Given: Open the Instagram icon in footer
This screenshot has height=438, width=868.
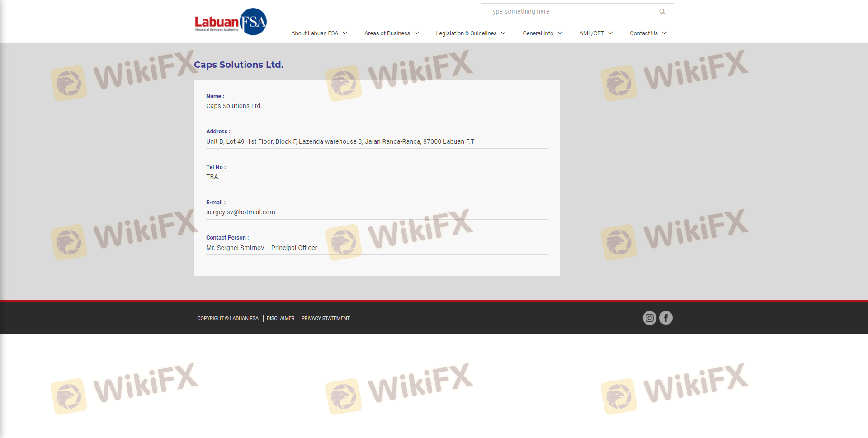Looking at the screenshot, I should click(x=649, y=318).
